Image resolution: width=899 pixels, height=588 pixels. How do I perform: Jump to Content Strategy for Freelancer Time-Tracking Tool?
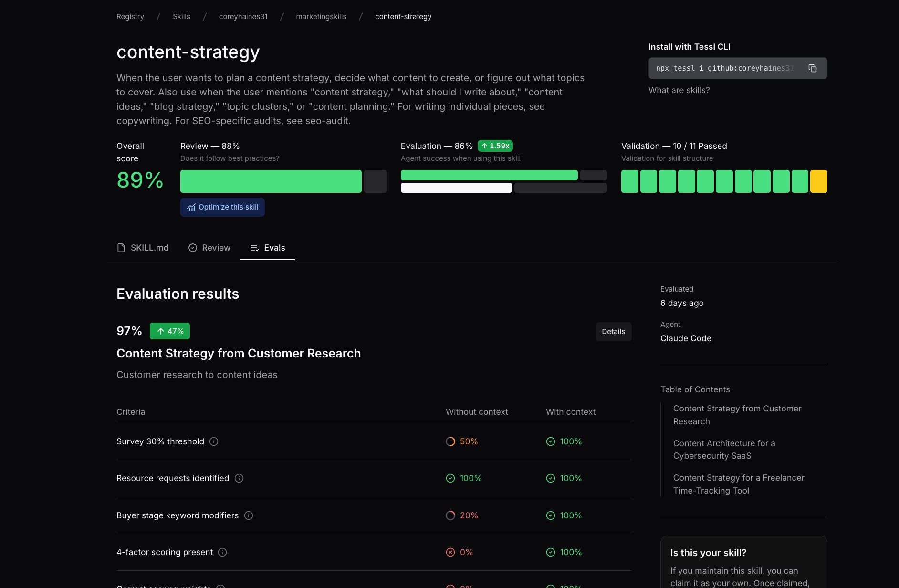click(x=739, y=484)
